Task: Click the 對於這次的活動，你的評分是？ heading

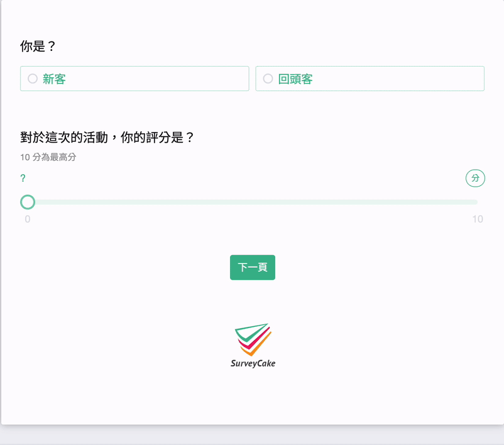Action: tap(107, 137)
